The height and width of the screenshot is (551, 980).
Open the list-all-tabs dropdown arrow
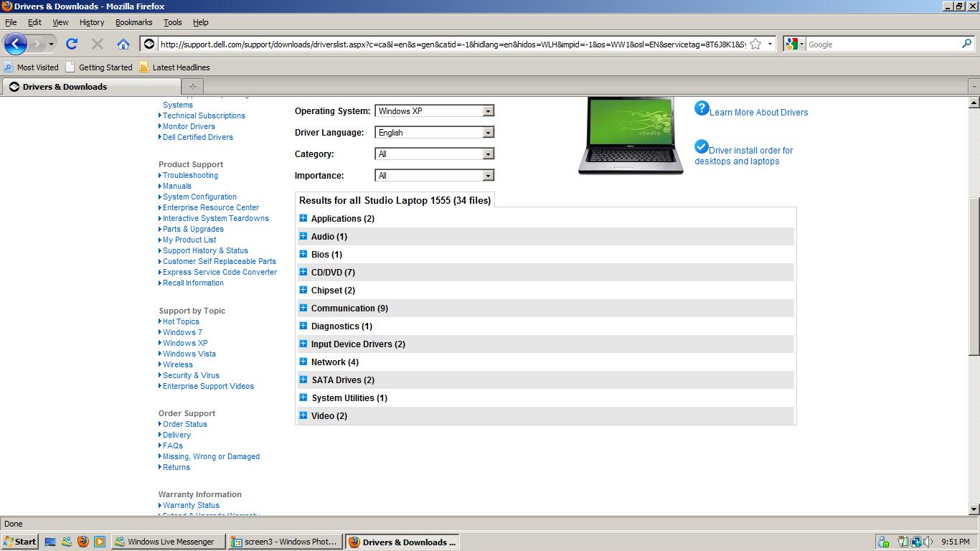(974, 87)
